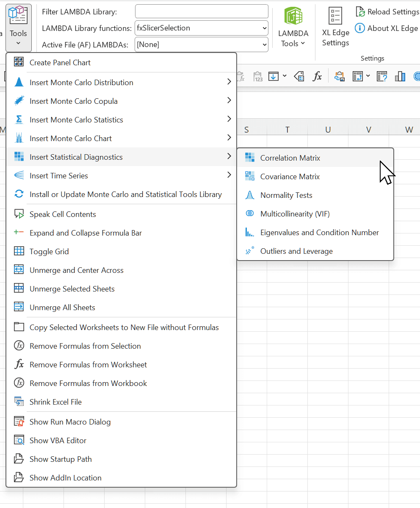This screenshot has height=508, width=420.
Task: Click Unmerge All Sheets icon
Action: pyautogui.click(x=19, y=307)
